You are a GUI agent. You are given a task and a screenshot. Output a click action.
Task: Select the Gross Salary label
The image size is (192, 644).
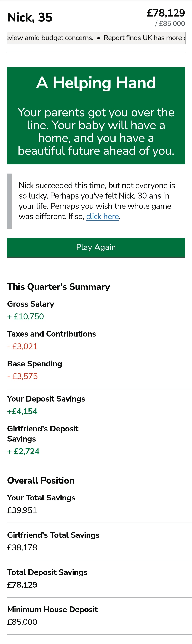tap(31, 304)
